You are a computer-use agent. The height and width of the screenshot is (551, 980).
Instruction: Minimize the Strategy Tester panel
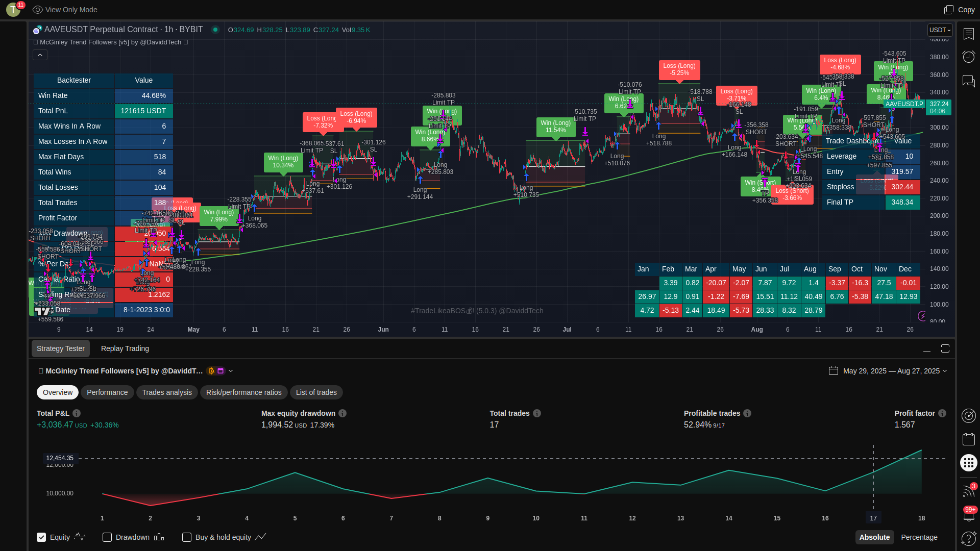tap(927, 349)
